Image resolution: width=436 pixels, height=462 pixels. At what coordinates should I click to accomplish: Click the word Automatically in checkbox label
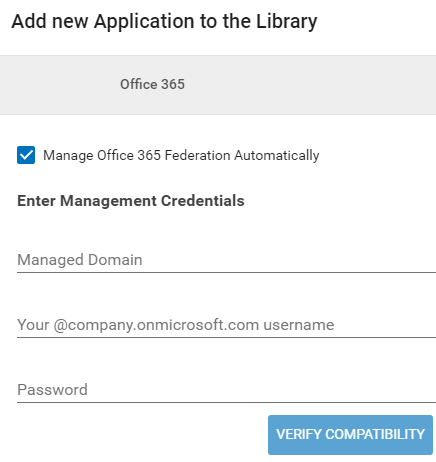tap(277, 156)
